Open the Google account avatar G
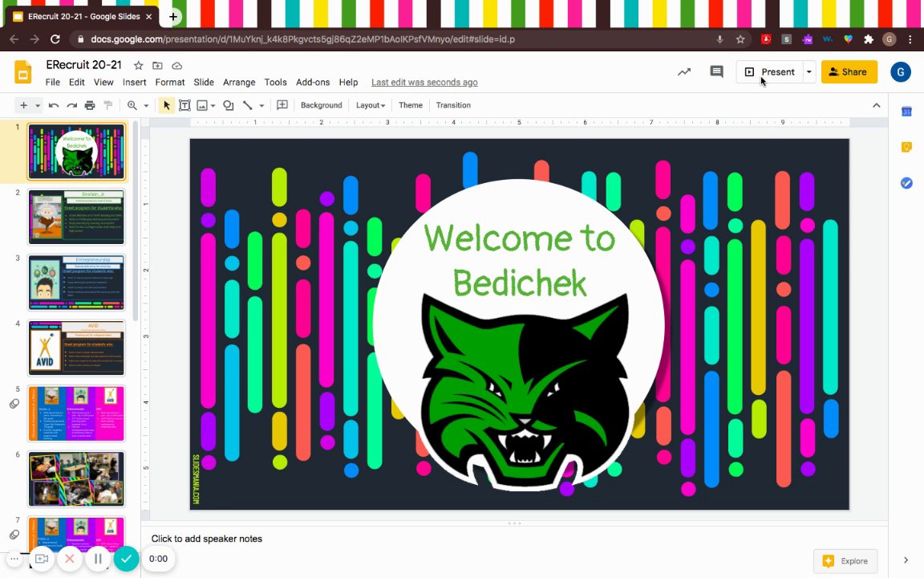The image size is (924, 578). pyautogui.click(x=901, y=72)
